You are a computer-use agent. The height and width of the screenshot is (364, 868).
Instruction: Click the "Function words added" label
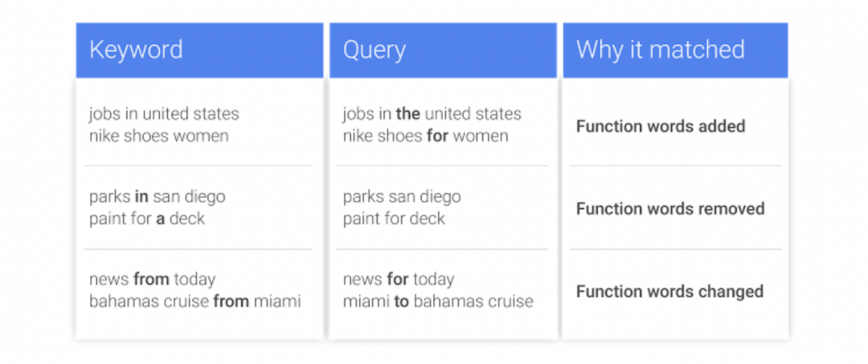click(661, 126)
